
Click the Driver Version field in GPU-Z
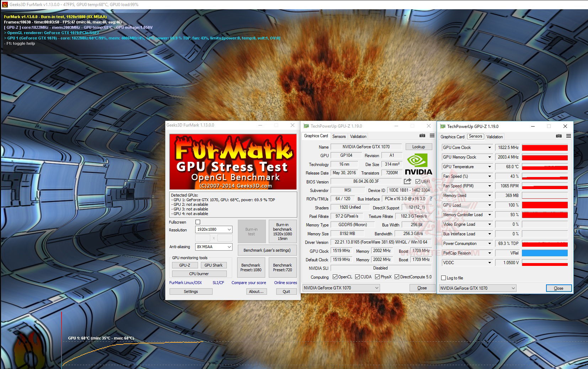(381, 242)
